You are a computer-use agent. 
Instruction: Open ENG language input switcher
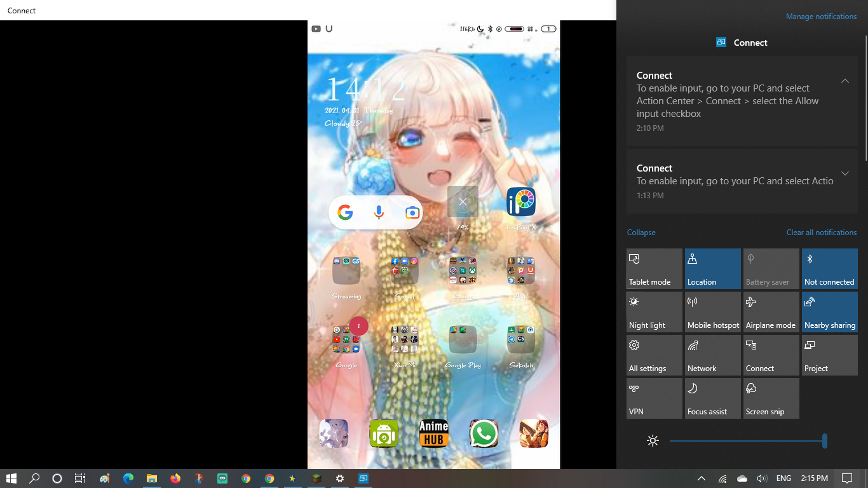point(784,478)
